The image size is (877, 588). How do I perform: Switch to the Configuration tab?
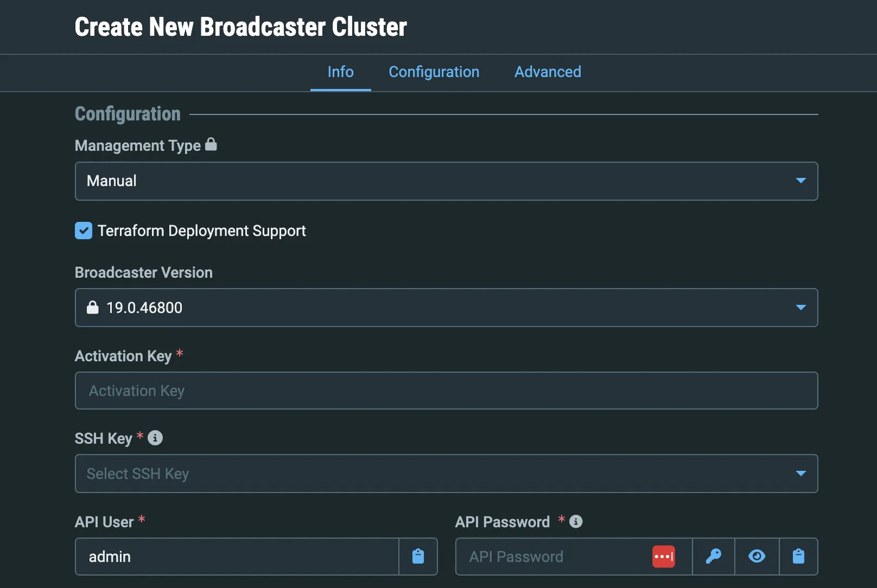click(x=434, y=72)
